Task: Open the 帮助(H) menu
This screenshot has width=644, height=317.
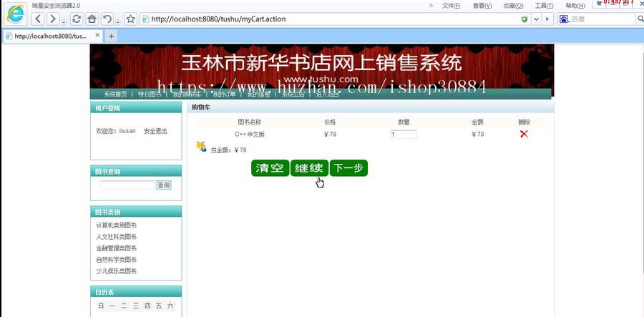Action: click(575, 6)
